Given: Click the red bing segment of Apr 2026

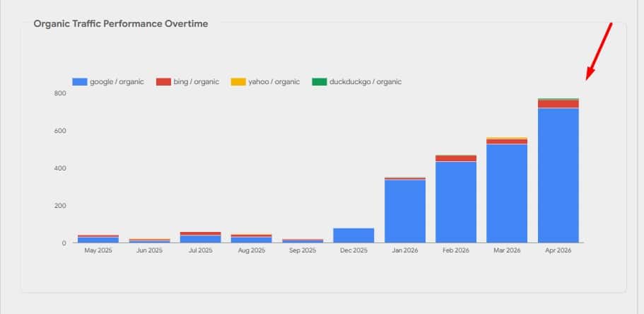Looking at the screenshot, I should click(558, 104).
